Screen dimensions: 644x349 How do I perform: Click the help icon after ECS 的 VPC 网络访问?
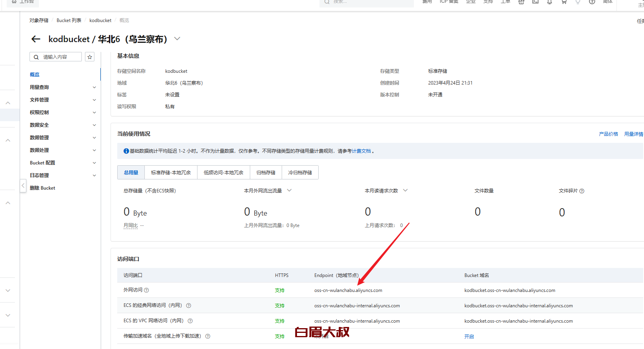click(x=190, y=321)
